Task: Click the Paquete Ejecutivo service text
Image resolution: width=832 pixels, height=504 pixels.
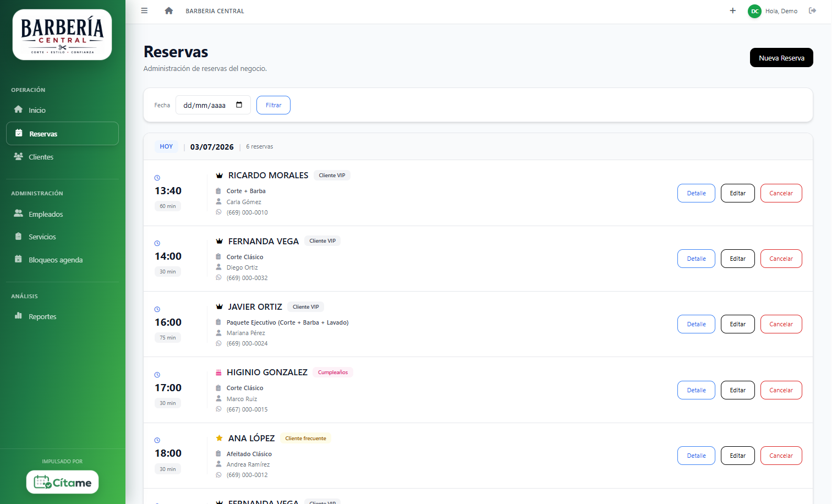Action: pos(288,322)
